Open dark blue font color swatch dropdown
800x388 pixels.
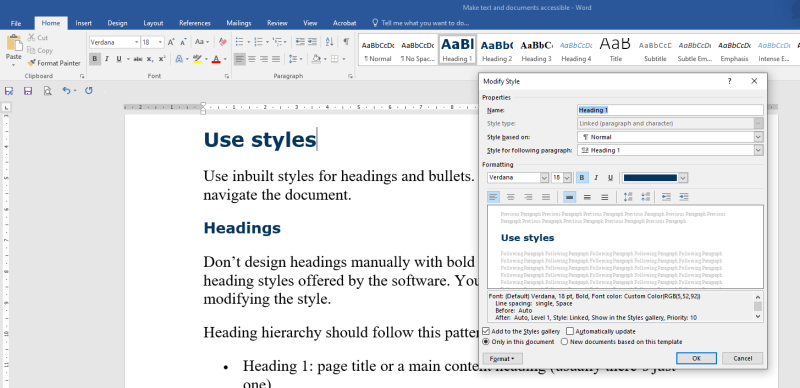pyautogui.click(x=683, y=178)
